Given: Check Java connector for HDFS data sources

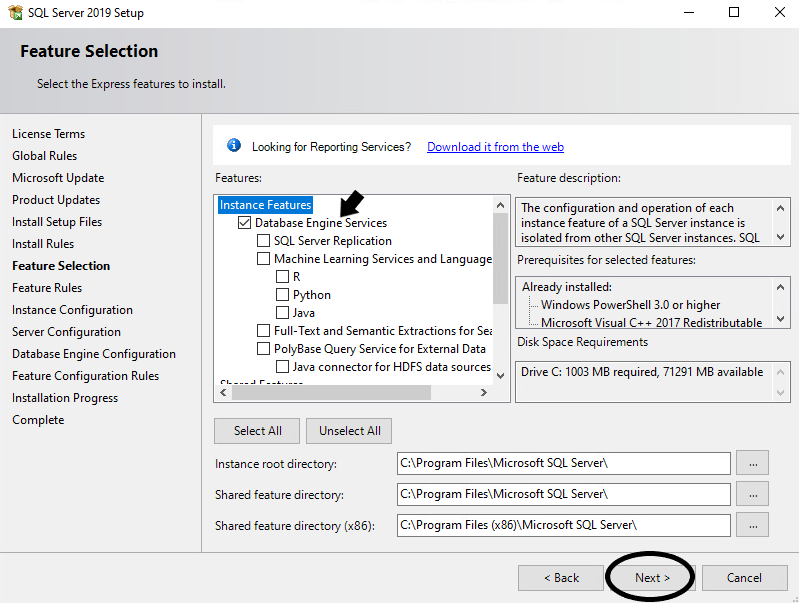Looking at the screenshot, I should coord(282,366).
